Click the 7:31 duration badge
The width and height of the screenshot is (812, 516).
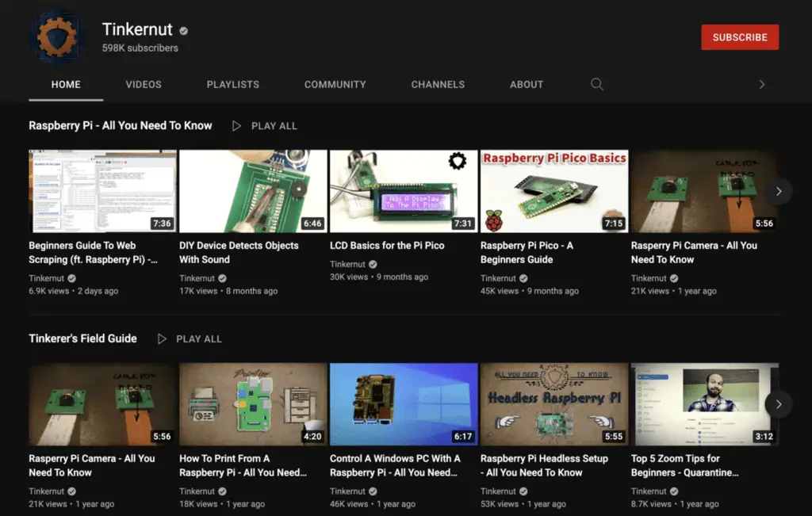pyautogui.click(x=462, y=224)
